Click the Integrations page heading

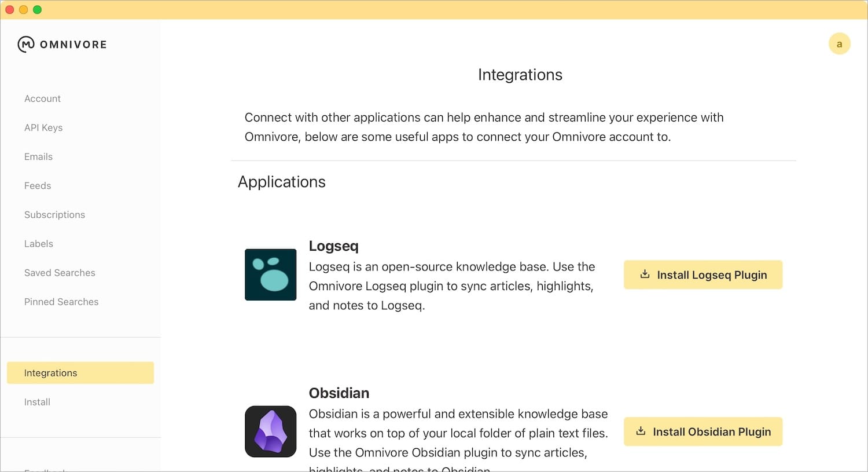[520, 75]
